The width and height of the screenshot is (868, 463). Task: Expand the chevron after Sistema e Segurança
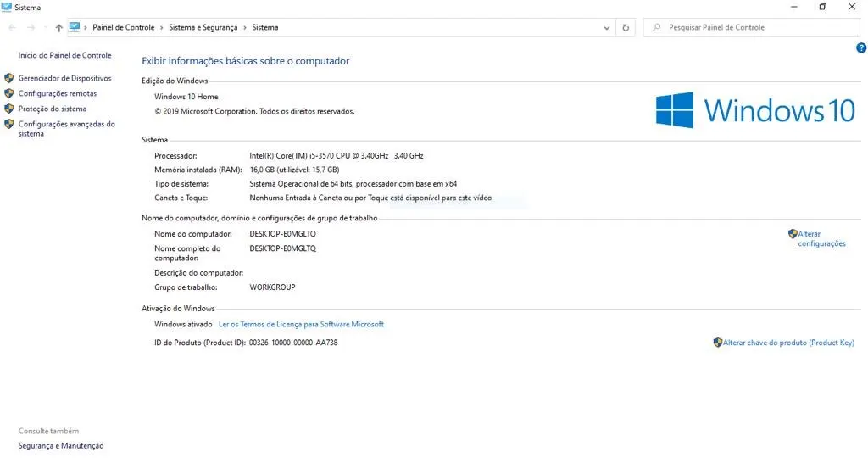(x=245, y=28)
